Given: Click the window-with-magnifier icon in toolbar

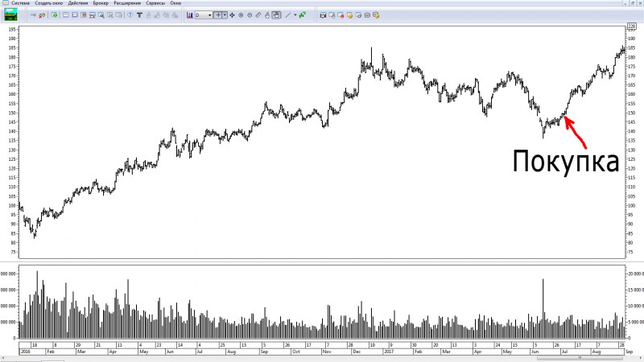Looking at the screenshot, I should (x=101, y=15).
